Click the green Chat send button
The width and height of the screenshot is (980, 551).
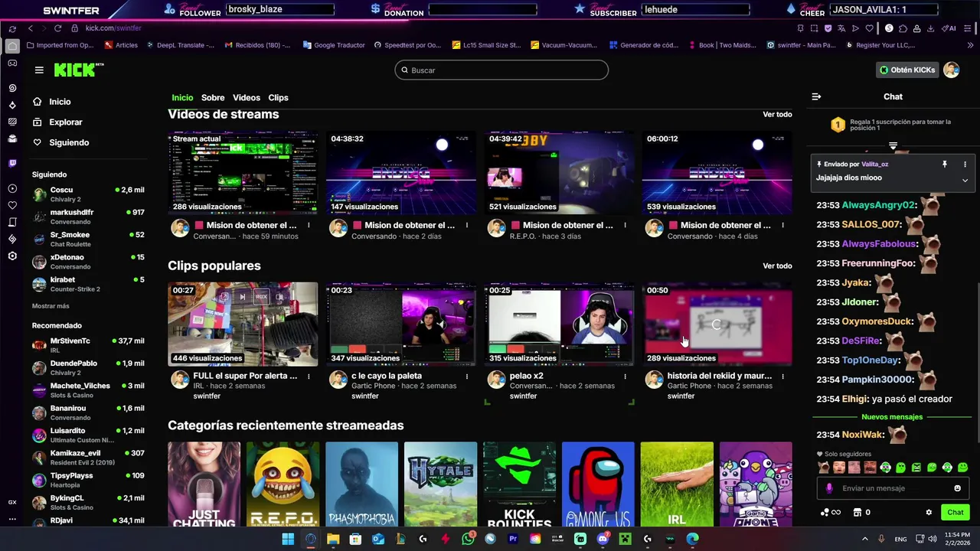[955, 512]
